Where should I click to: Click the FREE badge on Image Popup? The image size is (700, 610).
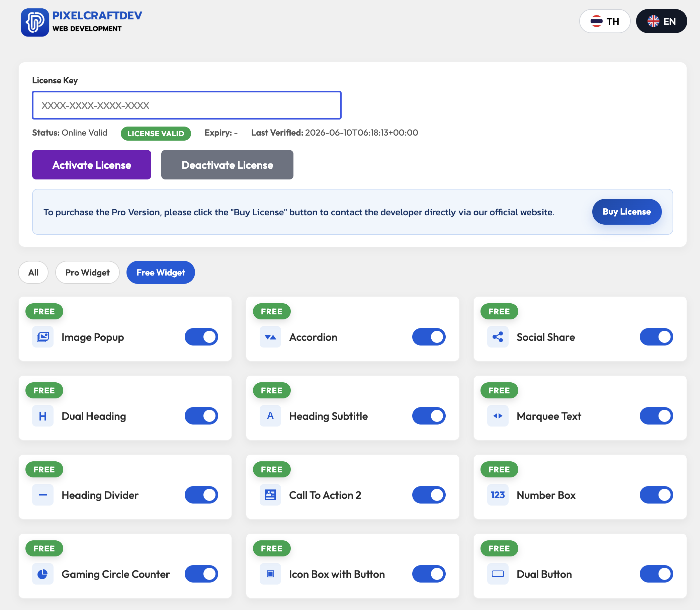click(44, 311)
